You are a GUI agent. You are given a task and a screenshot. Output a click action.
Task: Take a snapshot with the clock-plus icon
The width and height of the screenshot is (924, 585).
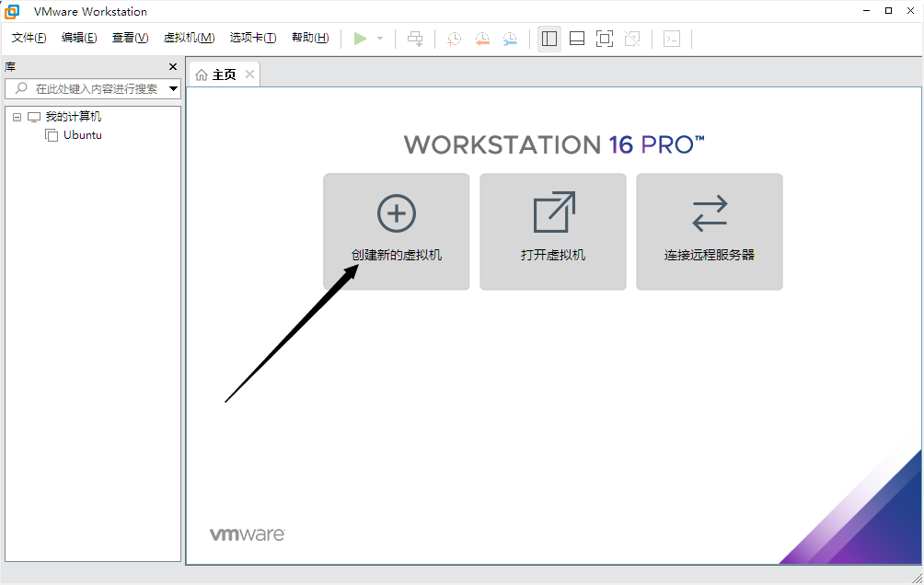(x=454, y=39)
